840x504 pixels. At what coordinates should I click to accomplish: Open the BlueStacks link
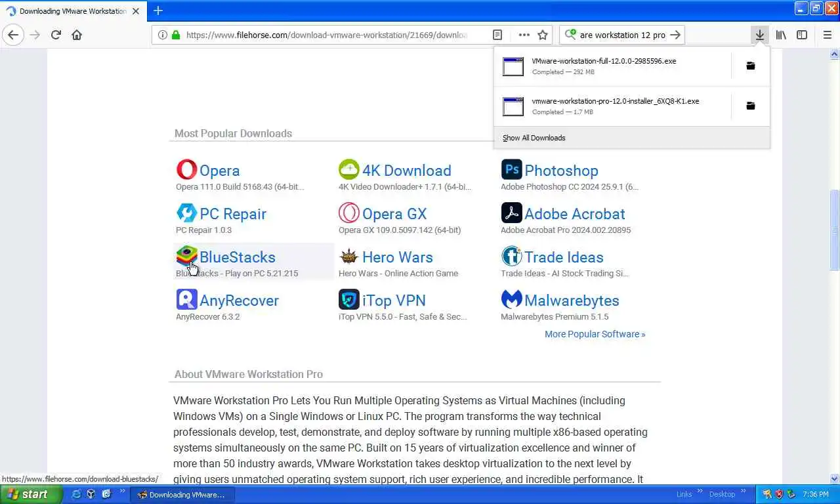point(238,257)
